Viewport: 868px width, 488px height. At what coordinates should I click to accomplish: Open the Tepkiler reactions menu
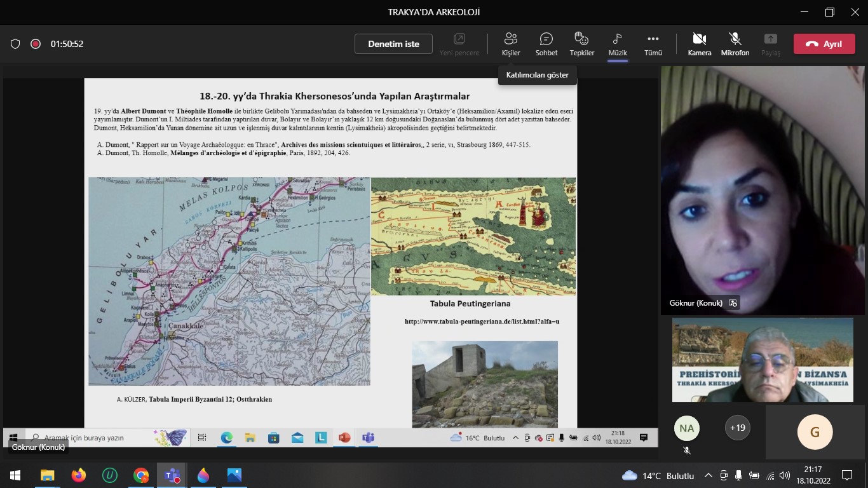582,44
